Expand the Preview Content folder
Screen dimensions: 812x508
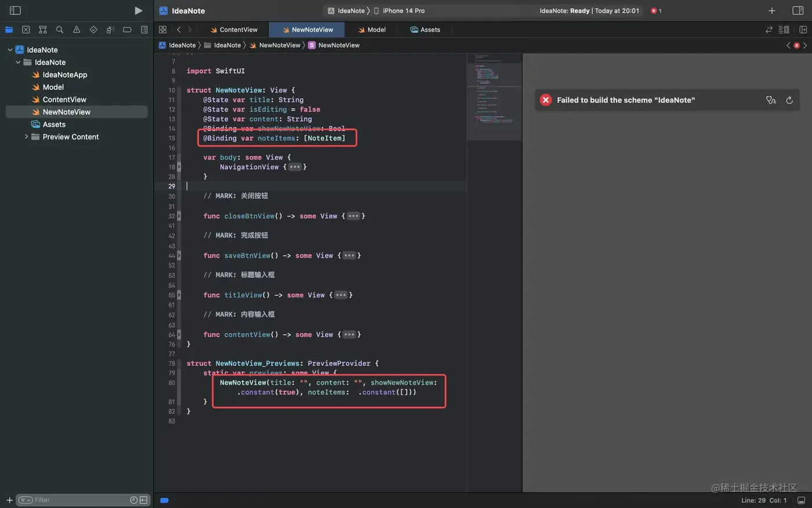pyautogui.click(x=26, y=137)
